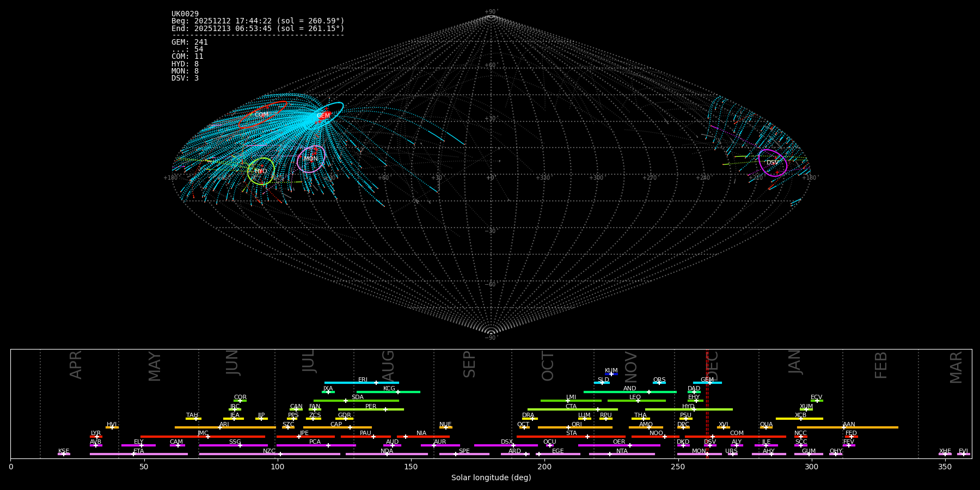
Task: Click the PCA shower bar in the timeline
Action: pos(316,445)
